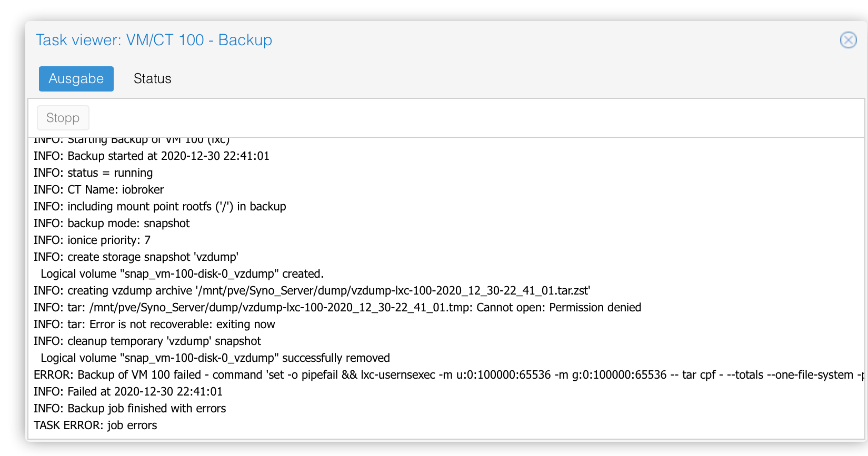Click the 'status = running' log line
The width and height of the screenshot is (868, 456).
coord(93,173)
